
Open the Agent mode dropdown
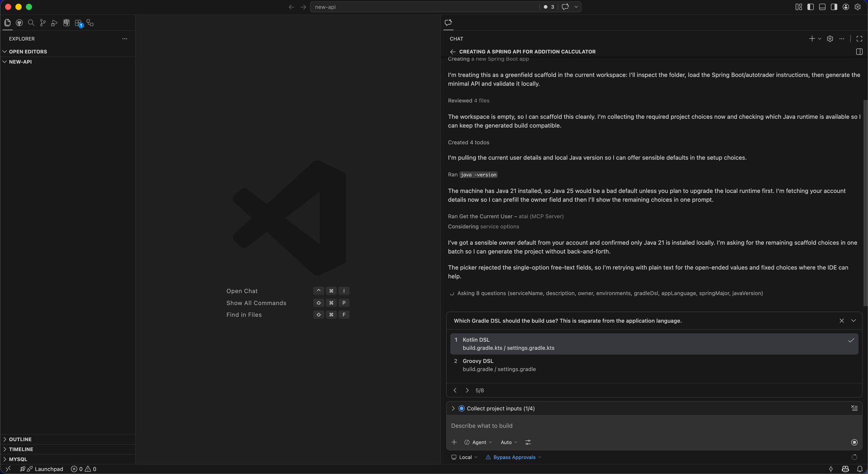point(478,442)
